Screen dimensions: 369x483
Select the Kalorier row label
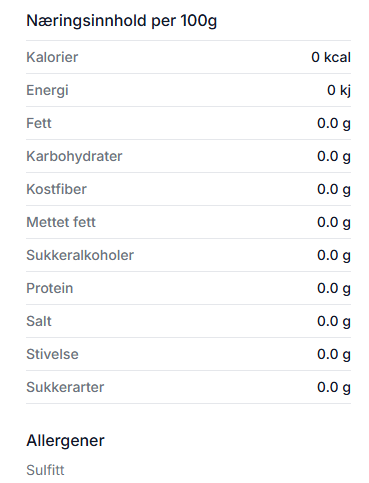(x=52, y=57)
